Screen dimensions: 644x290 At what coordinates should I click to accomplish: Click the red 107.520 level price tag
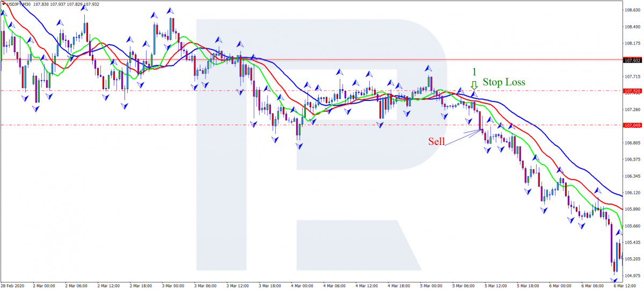tap(633, 92)
